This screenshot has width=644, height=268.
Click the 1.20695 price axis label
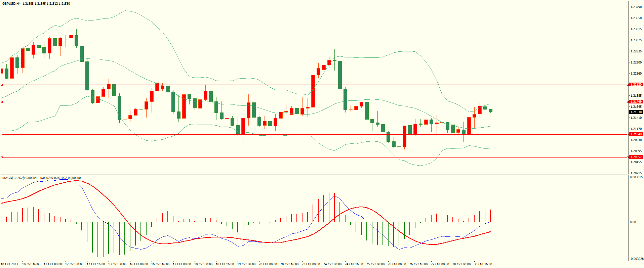point(636,151)
